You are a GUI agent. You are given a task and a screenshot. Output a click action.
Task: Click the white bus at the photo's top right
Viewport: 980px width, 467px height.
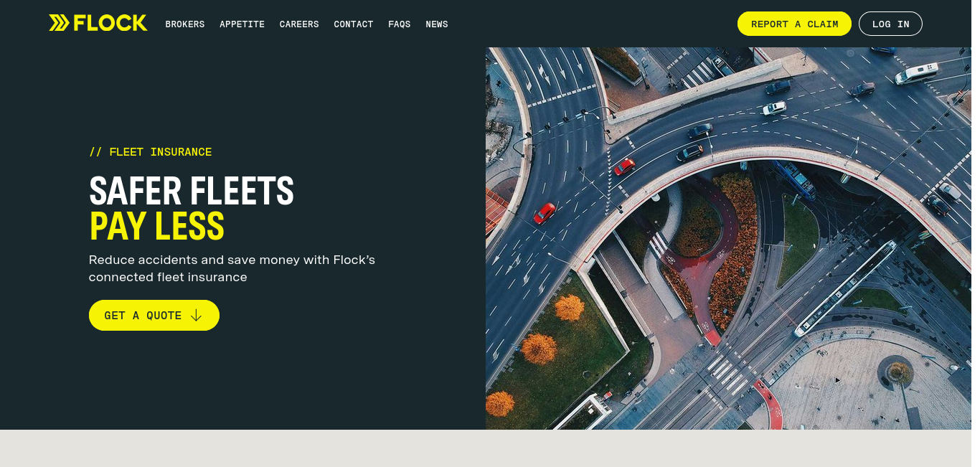(x=916, y=73)
